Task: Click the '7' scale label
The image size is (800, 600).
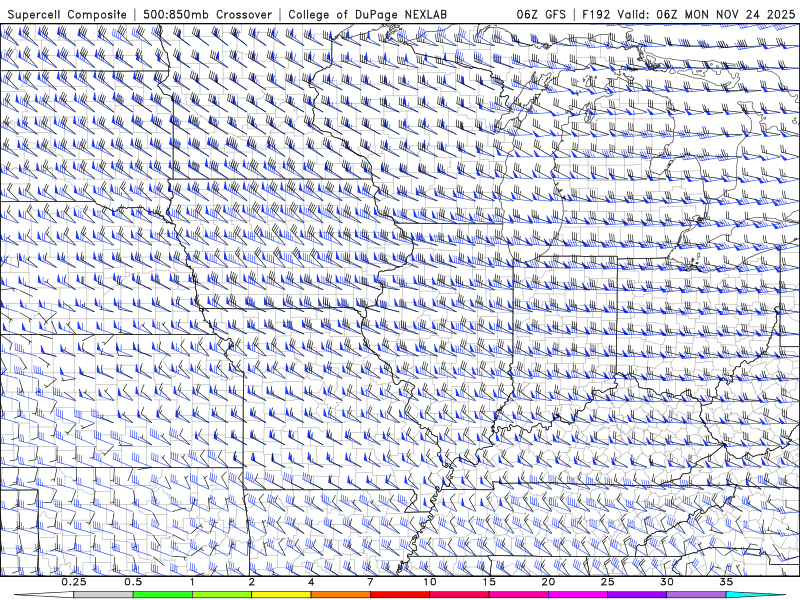Action: tap(370, 582)
